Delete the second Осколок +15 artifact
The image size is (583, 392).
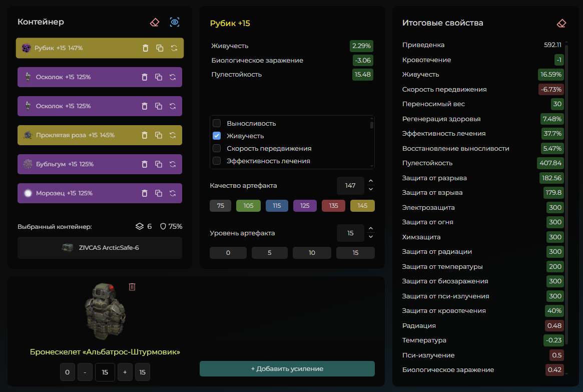click(x=145, y=106)
